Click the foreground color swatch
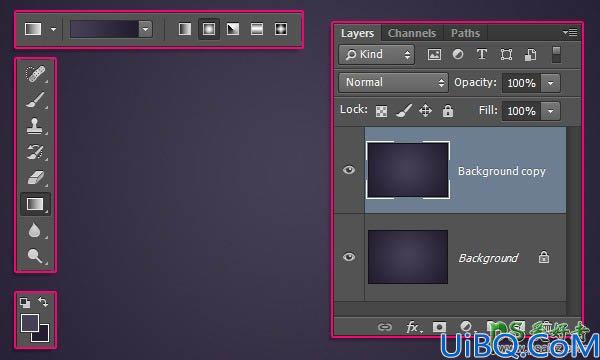Image resolution: width=600 pixels, height=360 pixels. [x=30, y=323]
